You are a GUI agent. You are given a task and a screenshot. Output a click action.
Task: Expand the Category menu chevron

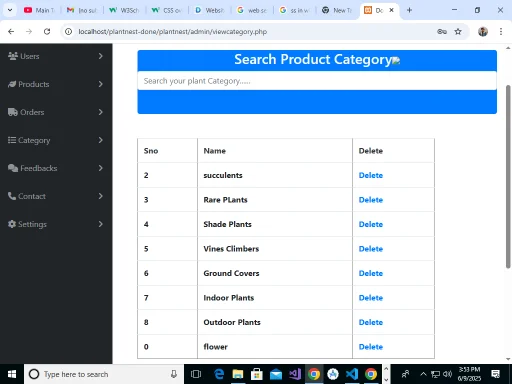click(x=100, y=140)
